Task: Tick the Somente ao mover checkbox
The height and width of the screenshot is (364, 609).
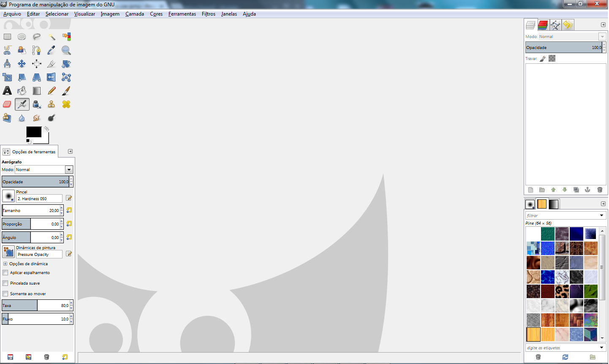Action: [5, 294]
